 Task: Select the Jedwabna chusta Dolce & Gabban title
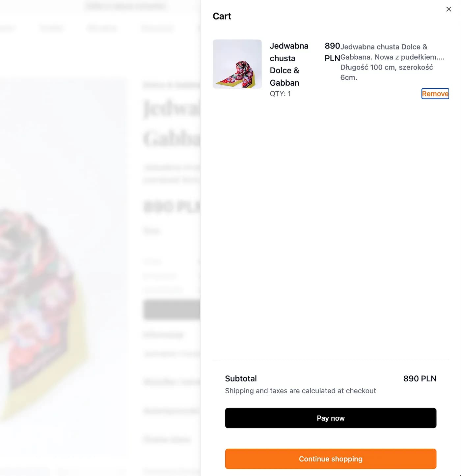click(x=289, y=64)
